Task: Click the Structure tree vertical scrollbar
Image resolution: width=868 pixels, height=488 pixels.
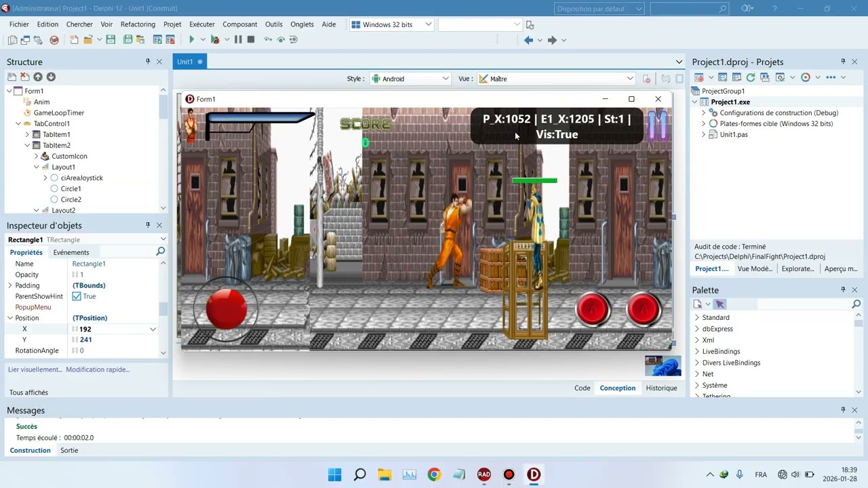Action: pos(163,149)
